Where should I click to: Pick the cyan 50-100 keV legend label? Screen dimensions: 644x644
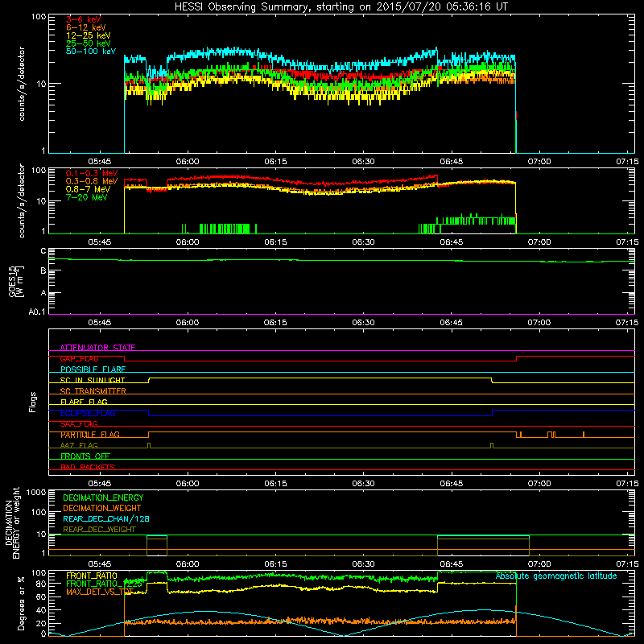(91, 52)
